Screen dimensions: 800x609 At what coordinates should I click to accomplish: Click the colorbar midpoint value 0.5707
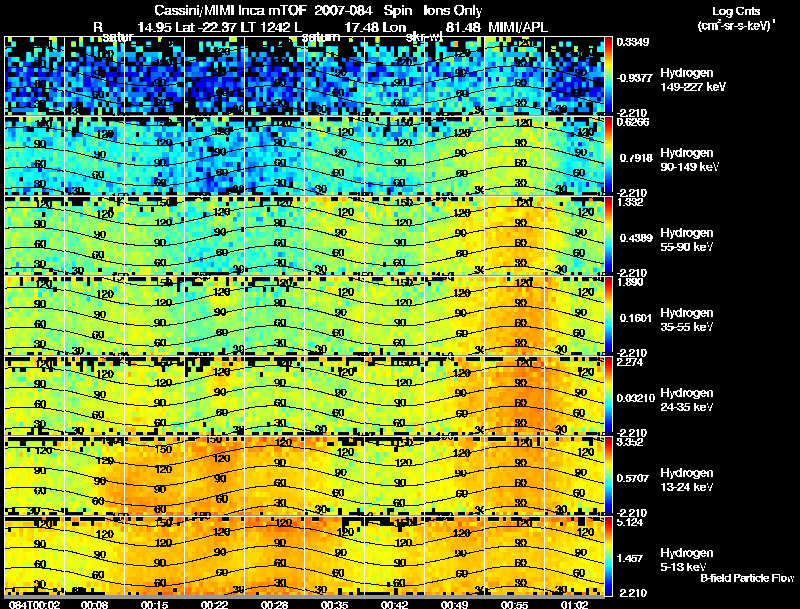pos(633,478)
